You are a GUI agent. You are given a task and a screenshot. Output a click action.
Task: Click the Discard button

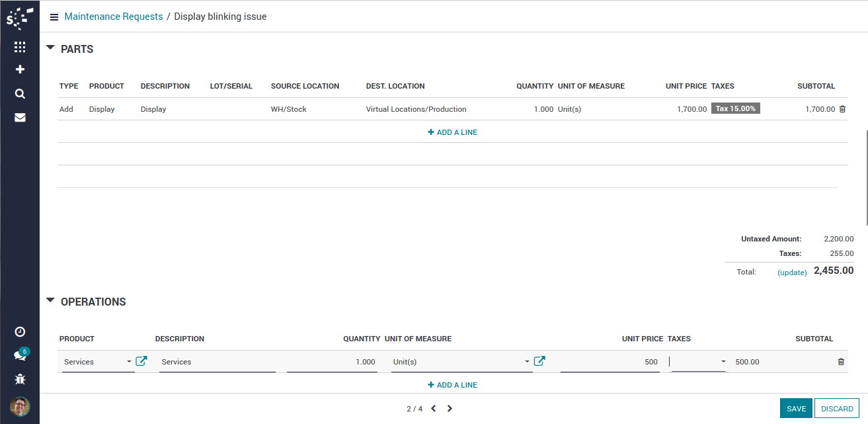point(837,409)
